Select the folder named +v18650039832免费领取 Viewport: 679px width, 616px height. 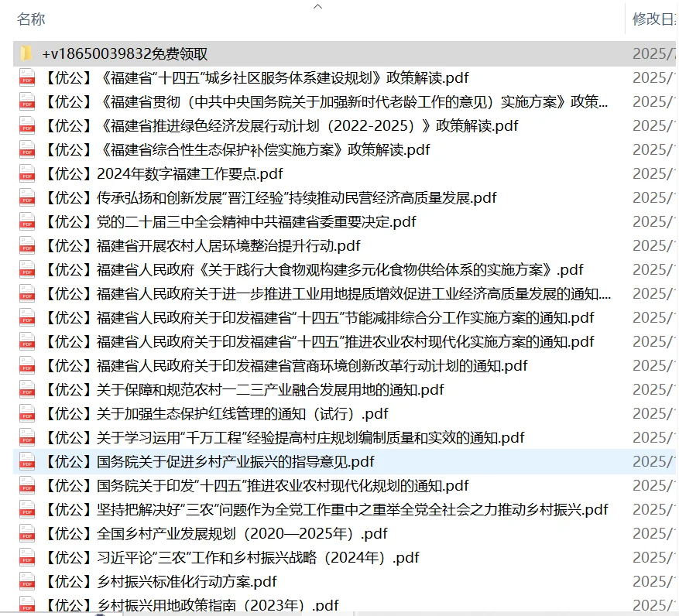tap(125, 53)
